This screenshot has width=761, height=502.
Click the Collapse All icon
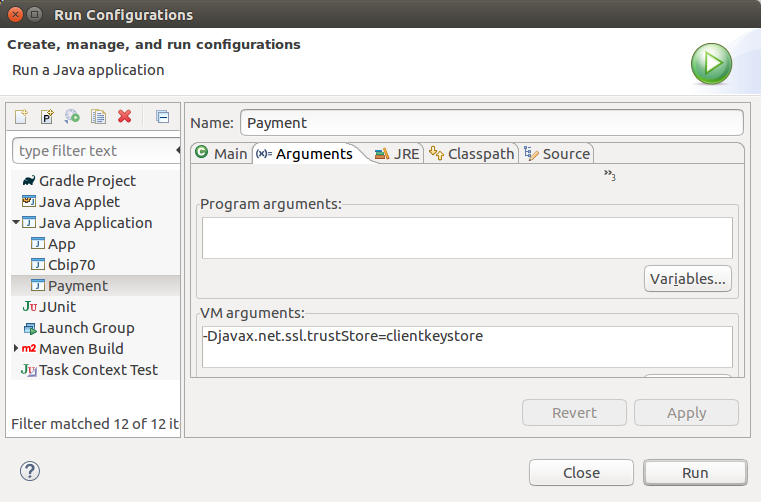click(x=162, y=117)
